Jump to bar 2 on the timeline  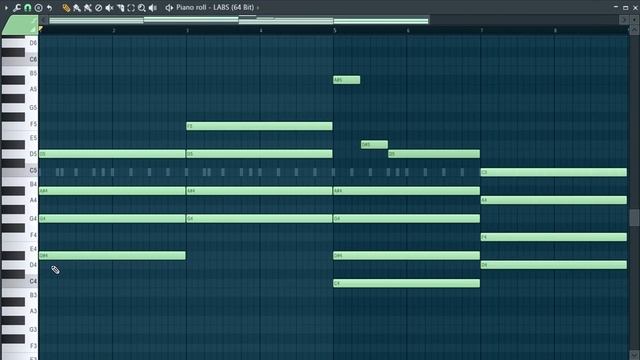tap(114, 31)
